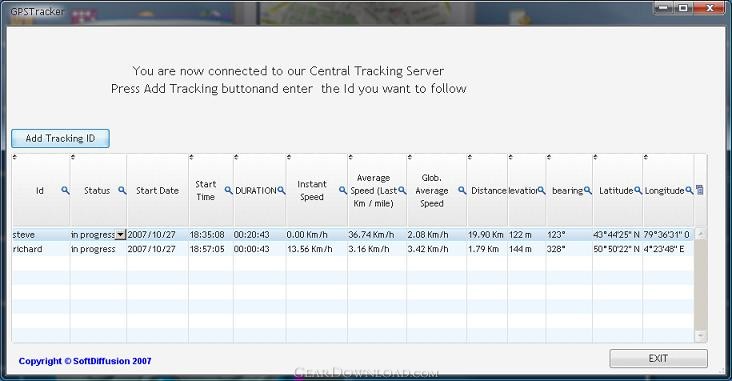Viewport: 732px width, 381px height.
Task: Open the column chooser icon in the table corner
Action: click(700, 190)
